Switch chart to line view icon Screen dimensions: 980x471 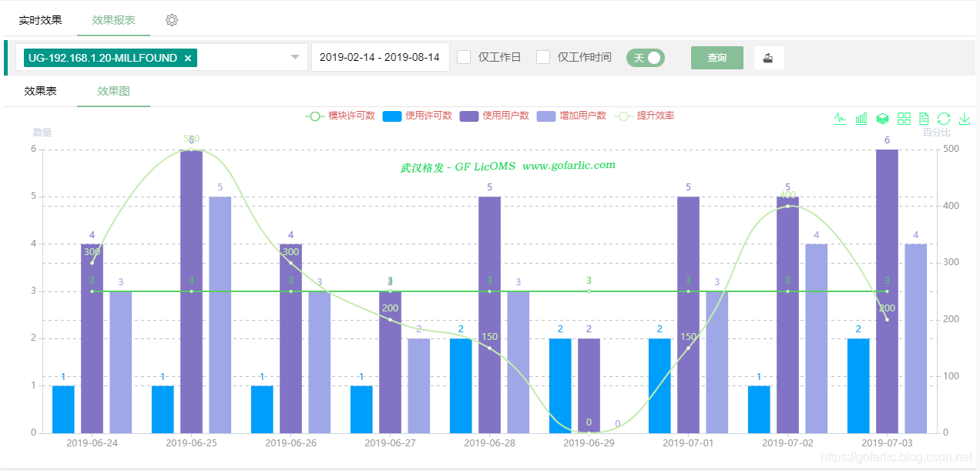[840, 119]
